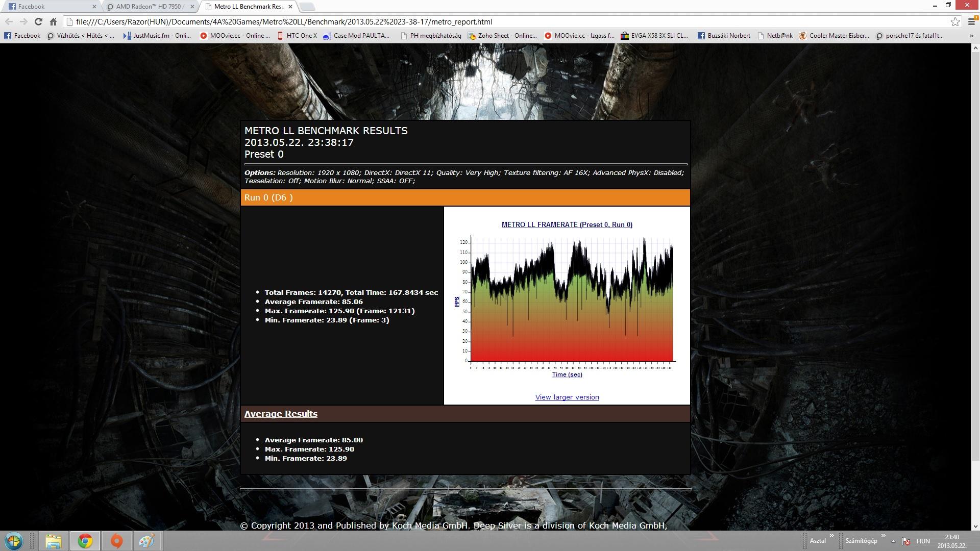Click the taskbar clock showing 23:40

click(952, 541)
